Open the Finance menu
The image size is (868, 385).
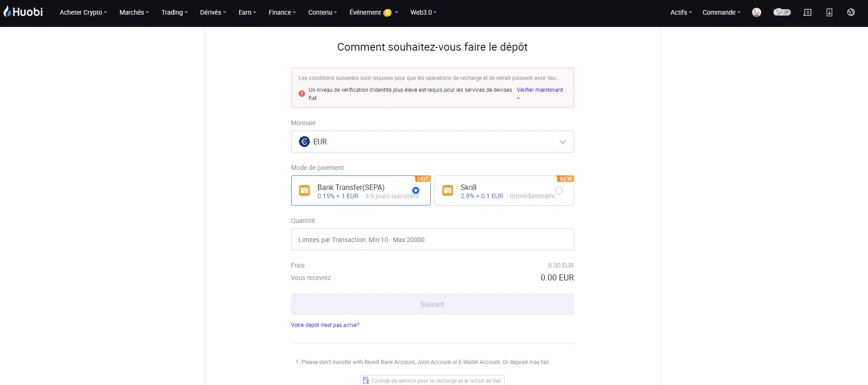tap(282, 12)
